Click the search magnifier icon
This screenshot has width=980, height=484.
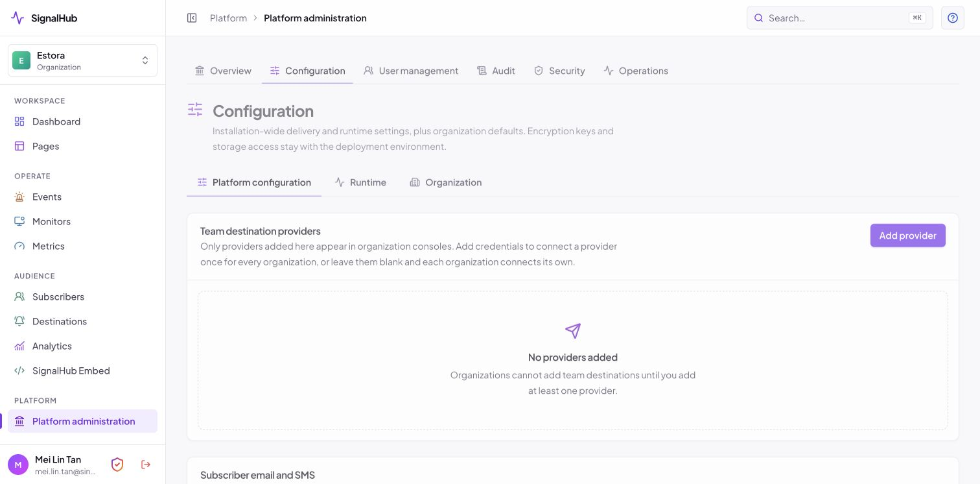[x=759, y=18]
